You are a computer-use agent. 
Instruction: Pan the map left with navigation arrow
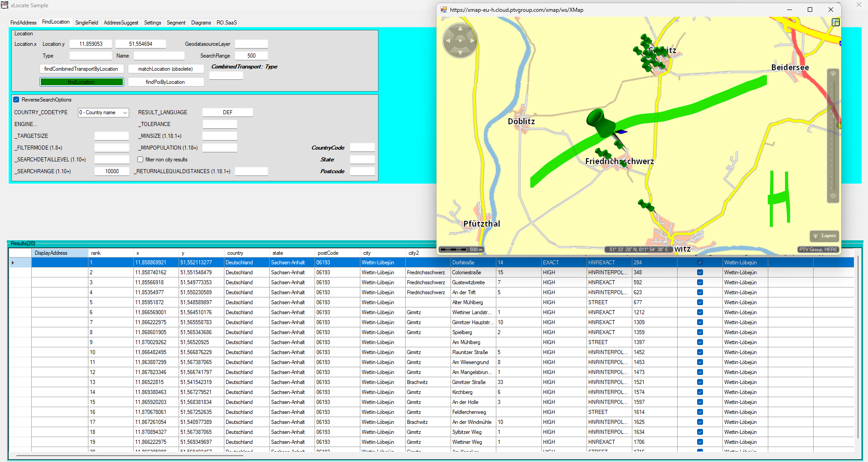[x=448, y=40]
